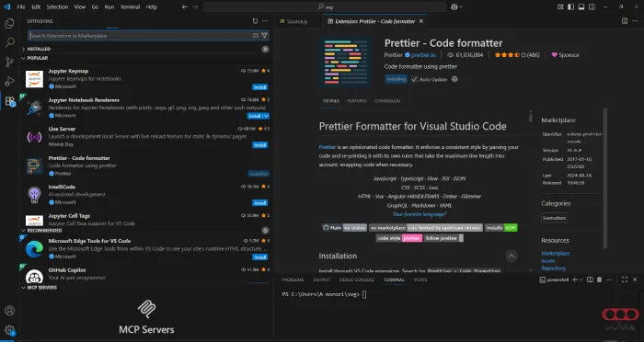
Task: Click the Prettier extension logo
Action: (345, 63)
